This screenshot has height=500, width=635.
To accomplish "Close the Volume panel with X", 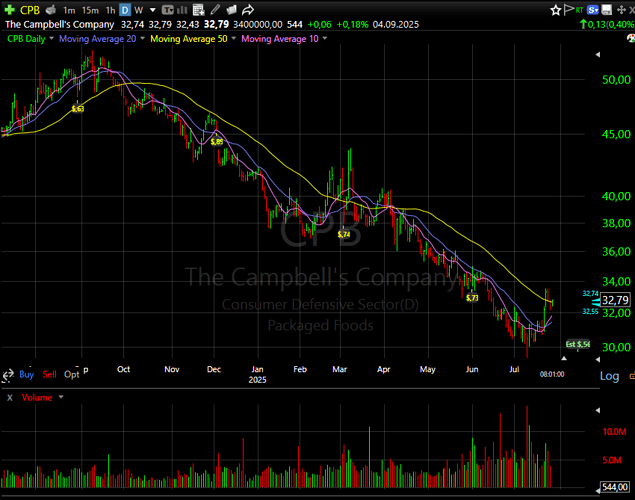I will (10, 398).
